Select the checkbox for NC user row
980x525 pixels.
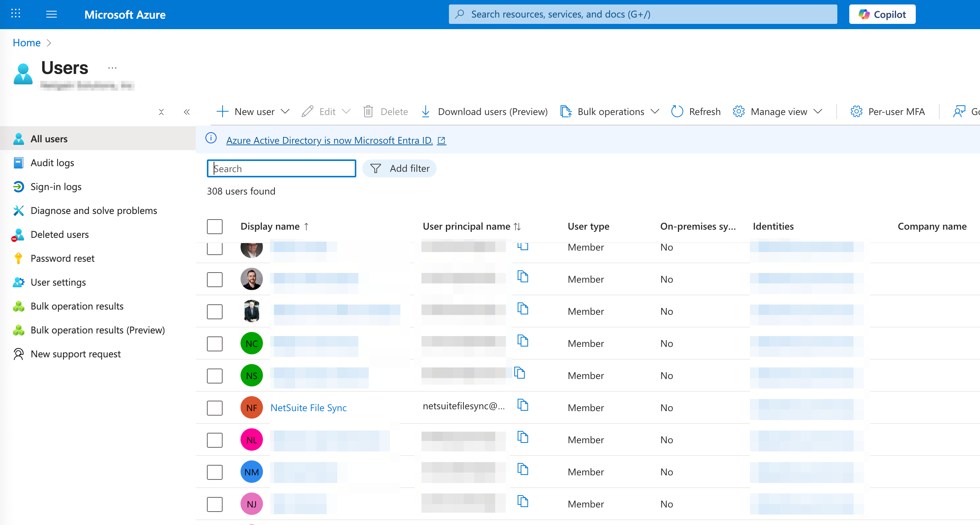(x=215, y=344)
